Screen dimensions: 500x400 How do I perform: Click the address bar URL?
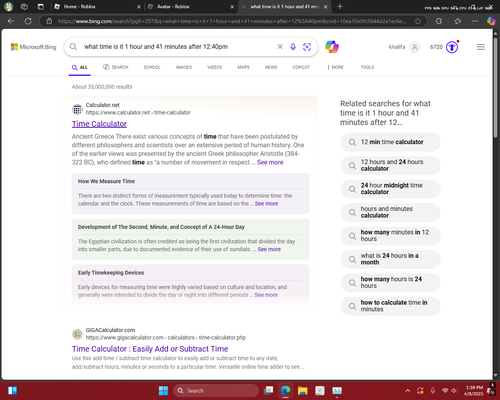coord(232,21)
